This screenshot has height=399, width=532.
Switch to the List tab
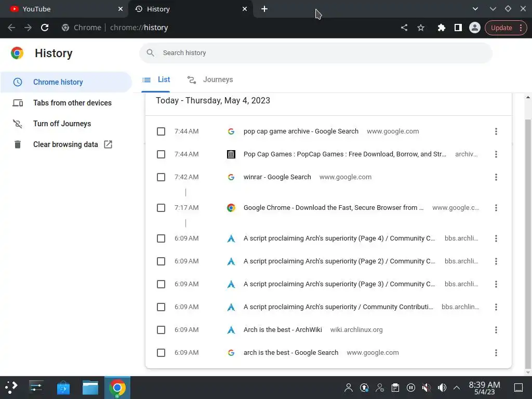point(156,80)
